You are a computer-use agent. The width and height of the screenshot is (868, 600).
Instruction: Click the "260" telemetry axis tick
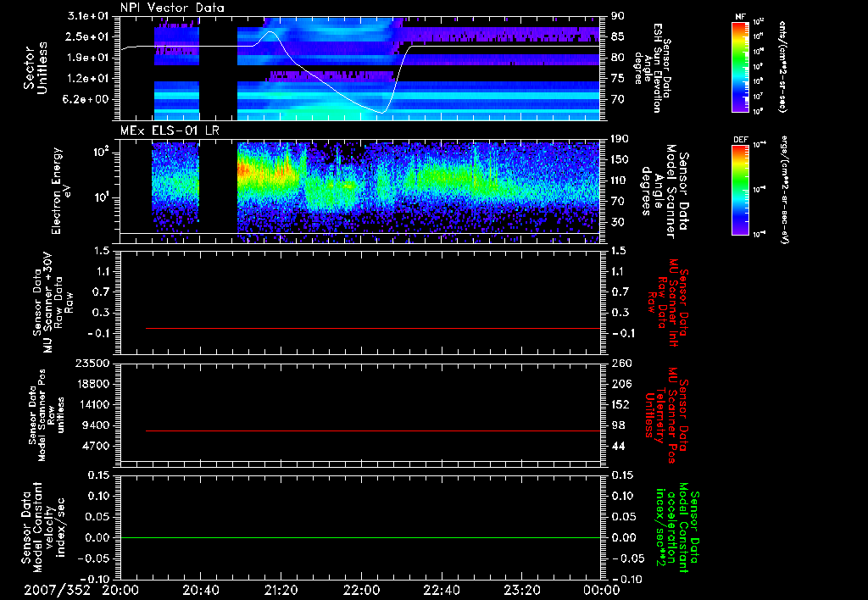(620, 363)
